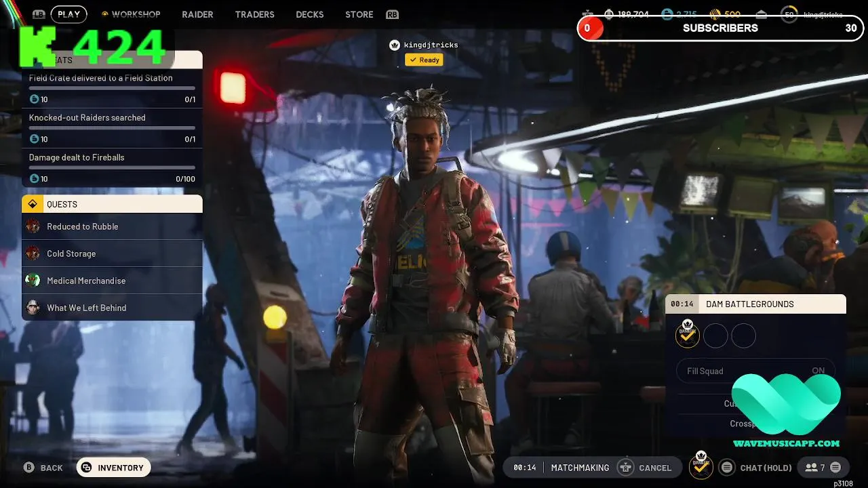
Task: Click the menu icon left of CHAT (HOLD)
Action: click(727, 468)
